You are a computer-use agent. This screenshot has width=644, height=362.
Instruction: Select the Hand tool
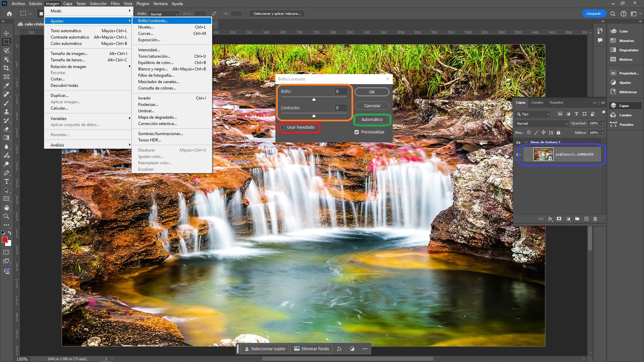click(6, 207)
